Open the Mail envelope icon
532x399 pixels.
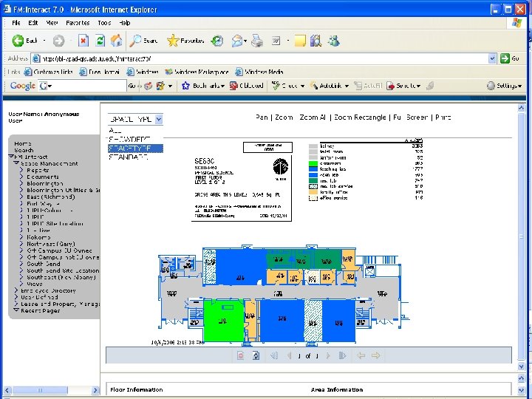tap(237, 41)
